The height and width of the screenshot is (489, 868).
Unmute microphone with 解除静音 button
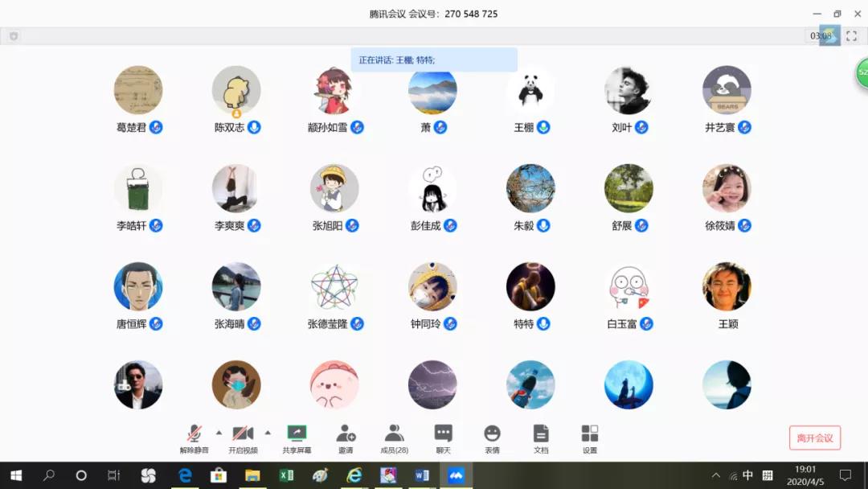point(194,439)
